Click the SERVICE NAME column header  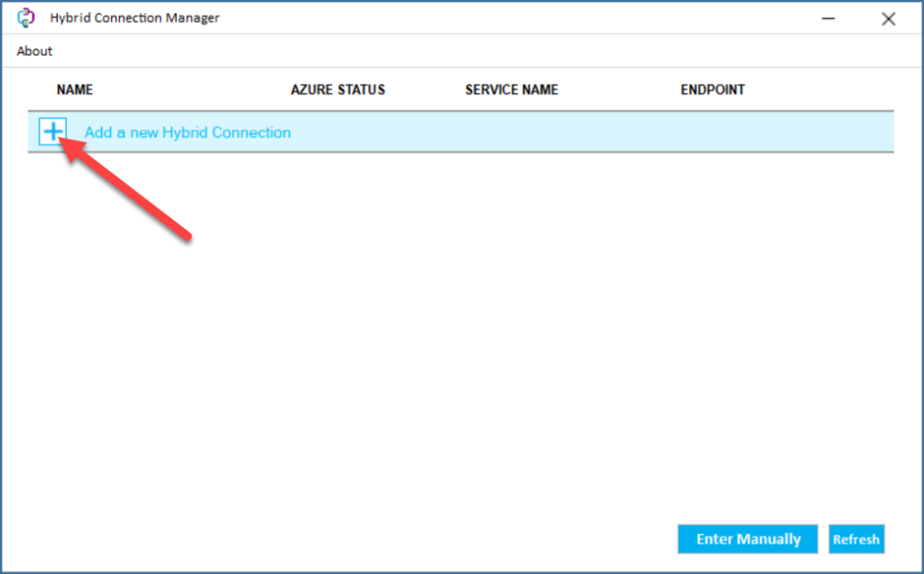511,89
